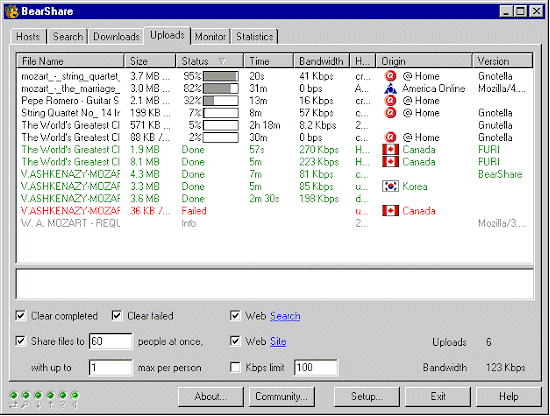
Task: Click the wrench status indicator icon
Action: tap(26, 405)
